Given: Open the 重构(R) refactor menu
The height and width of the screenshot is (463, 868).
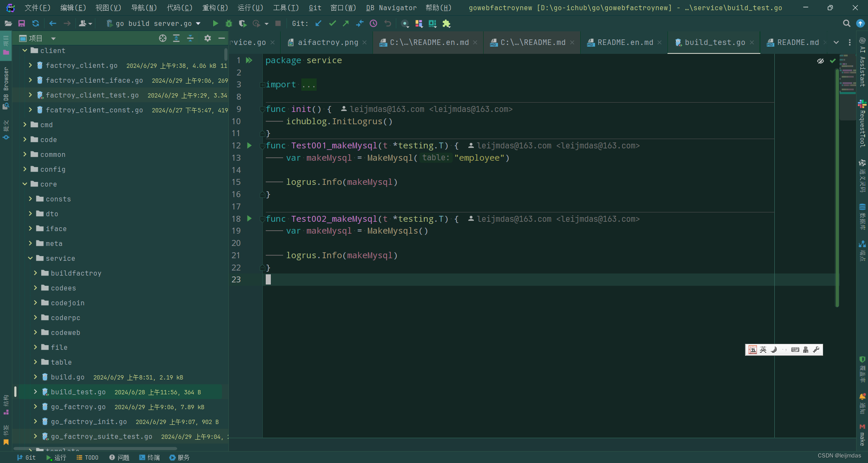Looking at the screenshot, I should click(x=215, y=8).
